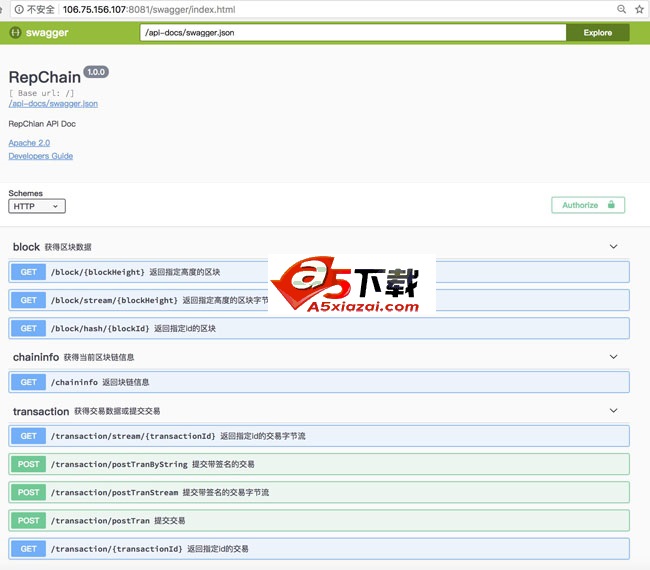
Task: Bookmark page with the star icon
Action: [x=639, y=9]
